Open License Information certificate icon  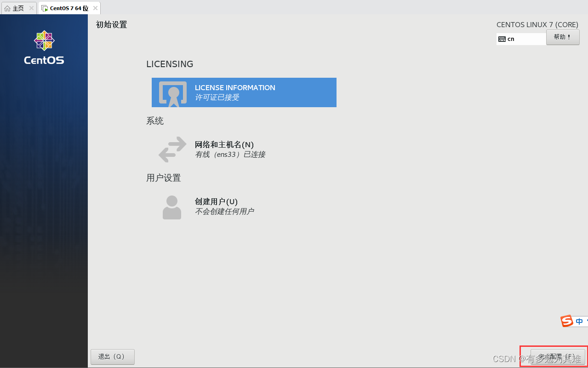click(173, 94)
